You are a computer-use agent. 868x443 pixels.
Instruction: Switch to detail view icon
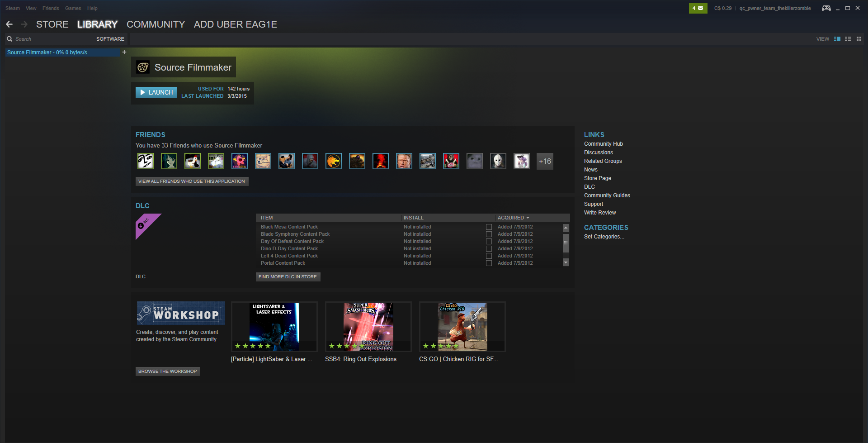837,39
